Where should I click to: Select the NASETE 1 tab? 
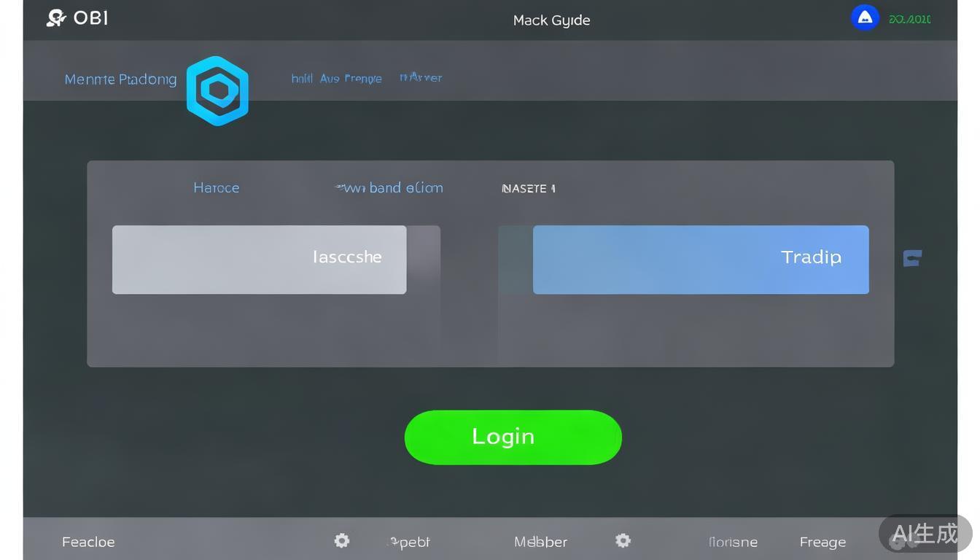coord(528,189)
